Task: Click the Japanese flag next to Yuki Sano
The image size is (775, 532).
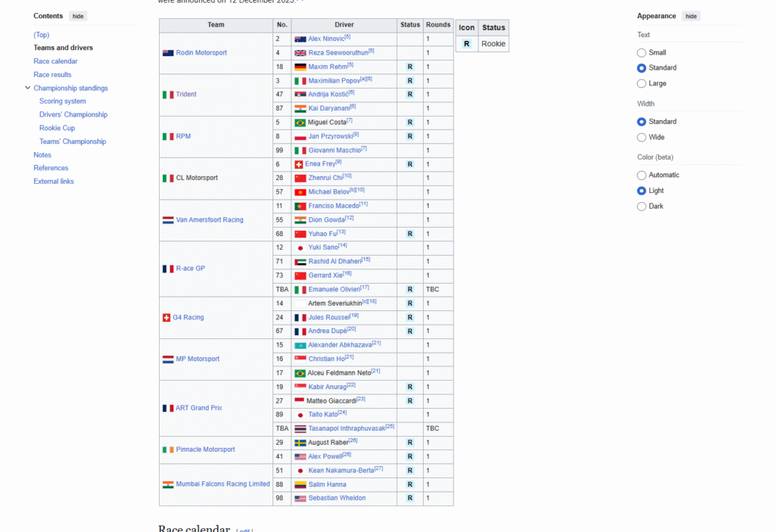Action: pyautogui.click(x=300, y=247)
